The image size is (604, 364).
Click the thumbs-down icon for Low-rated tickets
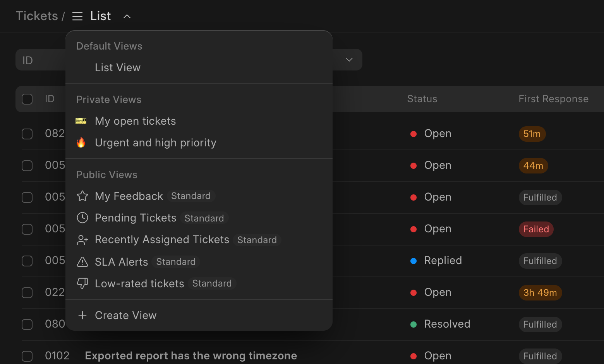[x=82, y=283]
